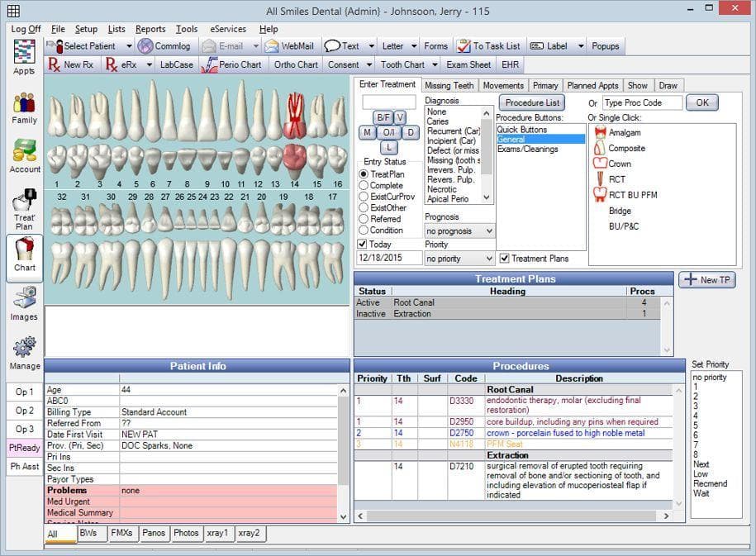Viewport: 756px width, 556px height.
Task: Expand the E-mail dropdown arrow
Action: tap(256, 45)
